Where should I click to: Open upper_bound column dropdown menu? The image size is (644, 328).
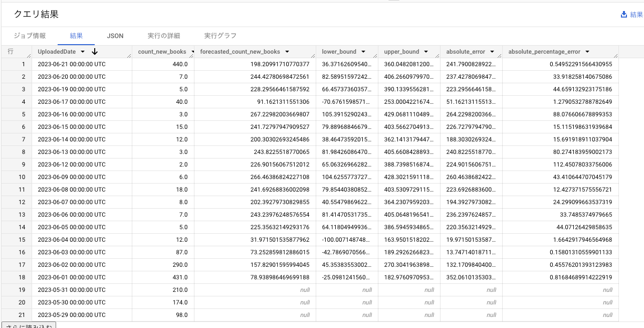click(425, 52)
